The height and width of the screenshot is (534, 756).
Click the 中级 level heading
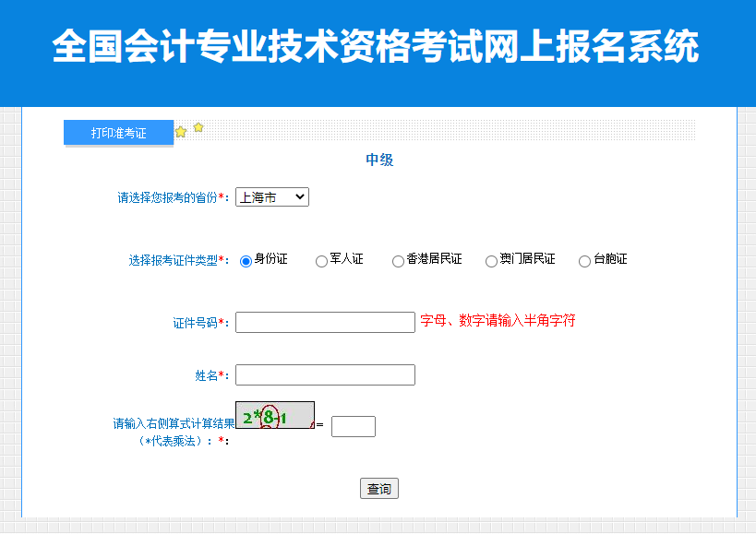(379, 160)
